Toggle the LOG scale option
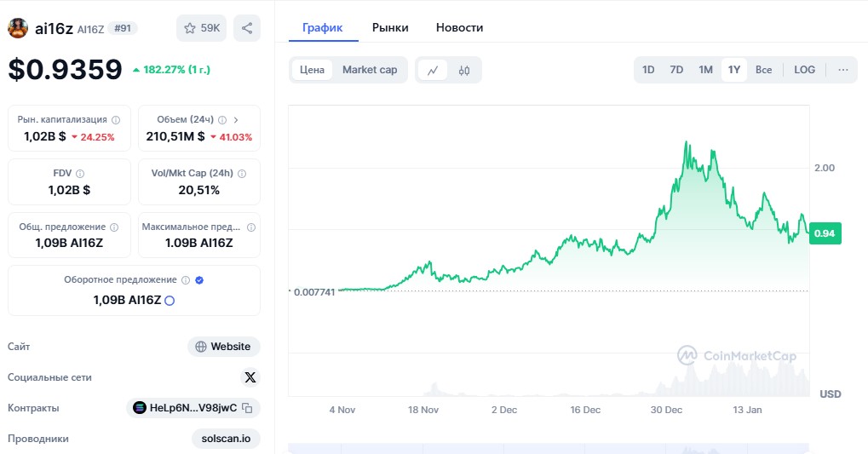 (804, 70)
